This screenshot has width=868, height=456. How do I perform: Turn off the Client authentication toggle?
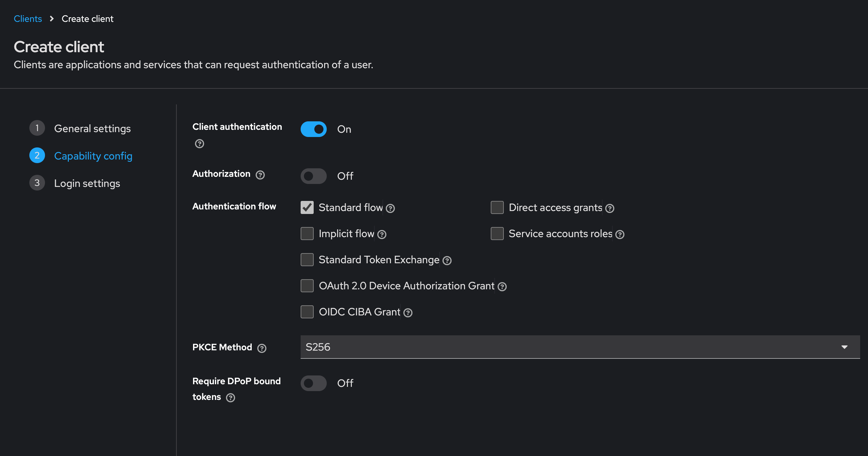314,129
